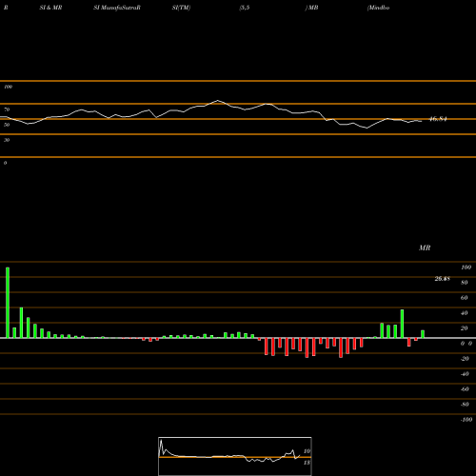Screen dimensions: 476x476
Task: Click the 'SI(TM)' header text
Action: [x=181, y=8]
